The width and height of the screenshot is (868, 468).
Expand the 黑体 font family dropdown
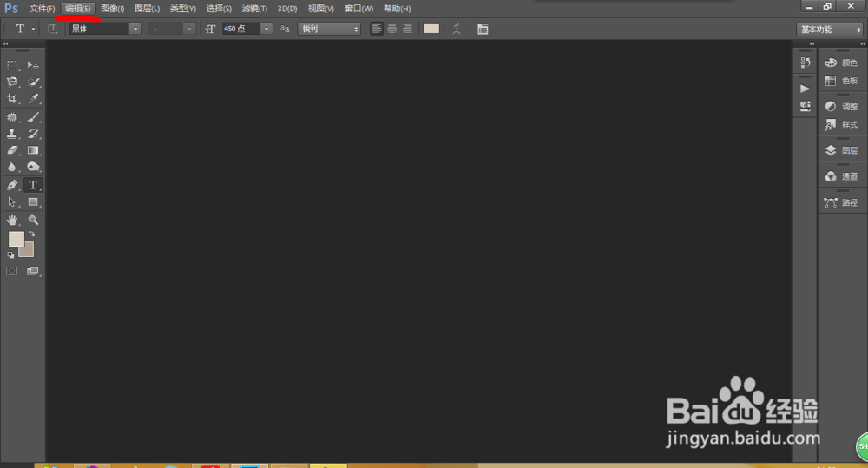pyautogui.click(x=135, y=29)
